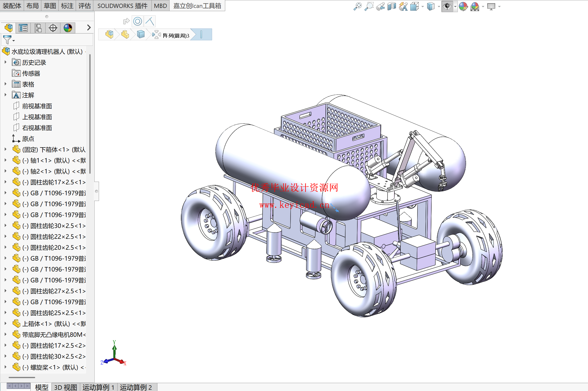This screenshot has height=391, width=588.
Task: Switch to the 布局 ribbon tab
Action: [33, 6]
